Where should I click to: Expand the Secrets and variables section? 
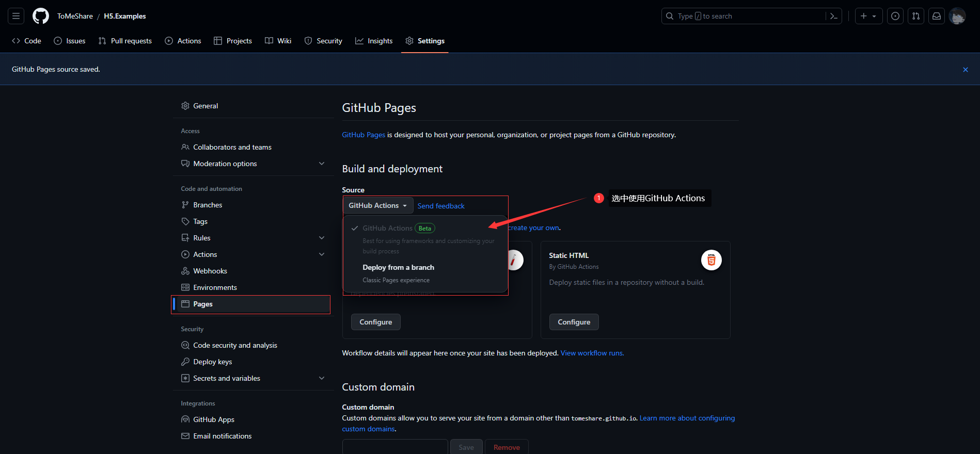click(253, 378)
